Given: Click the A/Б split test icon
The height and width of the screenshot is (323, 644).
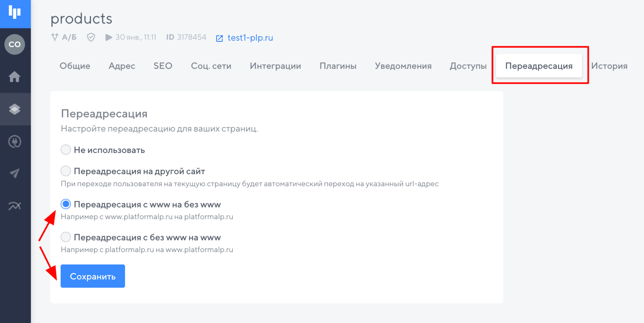Looking at the screenshot, I should [55, 37].
